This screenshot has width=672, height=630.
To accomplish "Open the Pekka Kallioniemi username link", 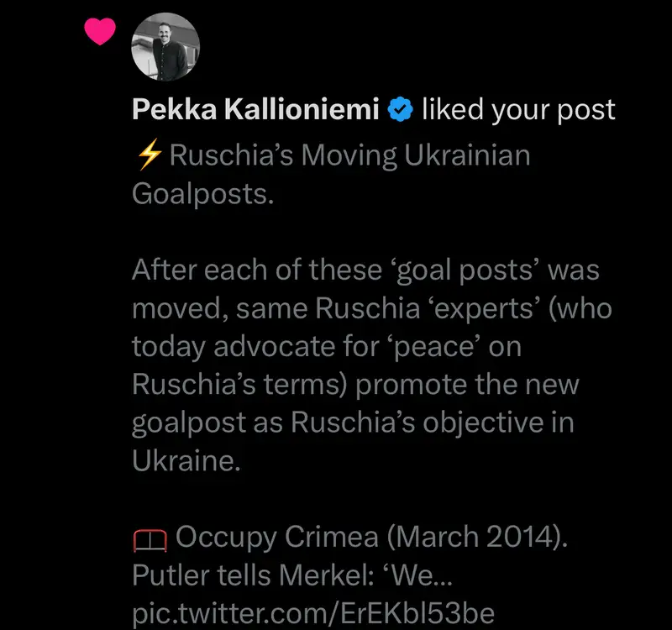I will pos(255,109).
